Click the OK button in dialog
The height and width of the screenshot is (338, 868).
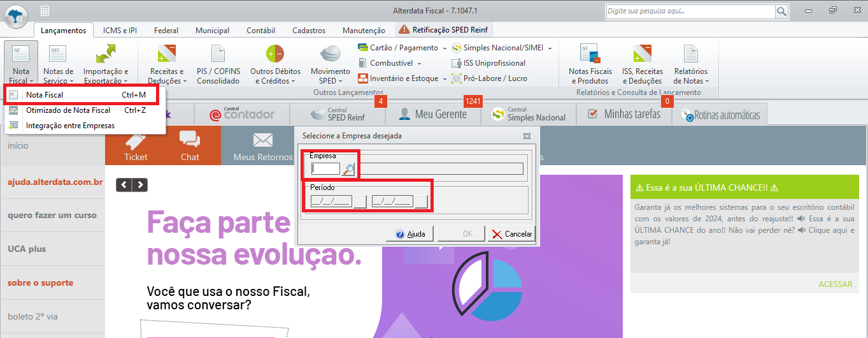pos(461,234)
